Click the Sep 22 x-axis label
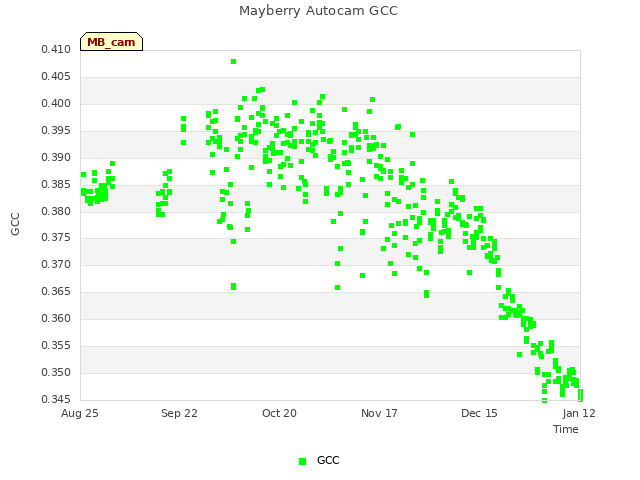This screenshot has width=640, height=480. [x=179, y=413]
